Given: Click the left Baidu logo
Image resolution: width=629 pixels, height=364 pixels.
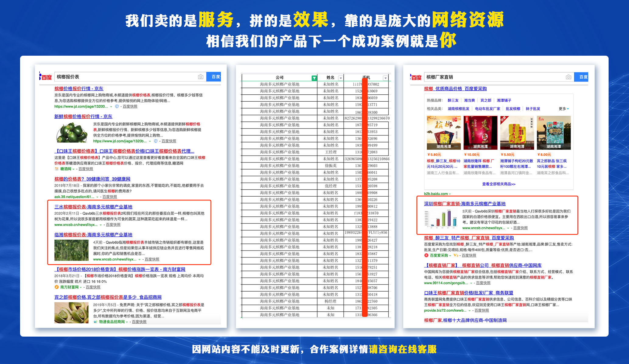Looking at the screenshot, I should (x=46, y=77).
